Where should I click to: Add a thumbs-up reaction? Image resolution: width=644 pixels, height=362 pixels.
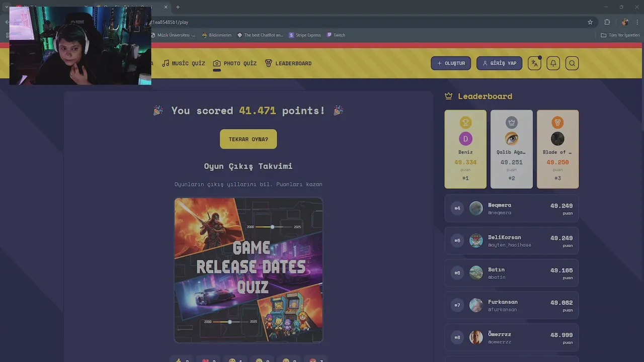pos(182,359)
